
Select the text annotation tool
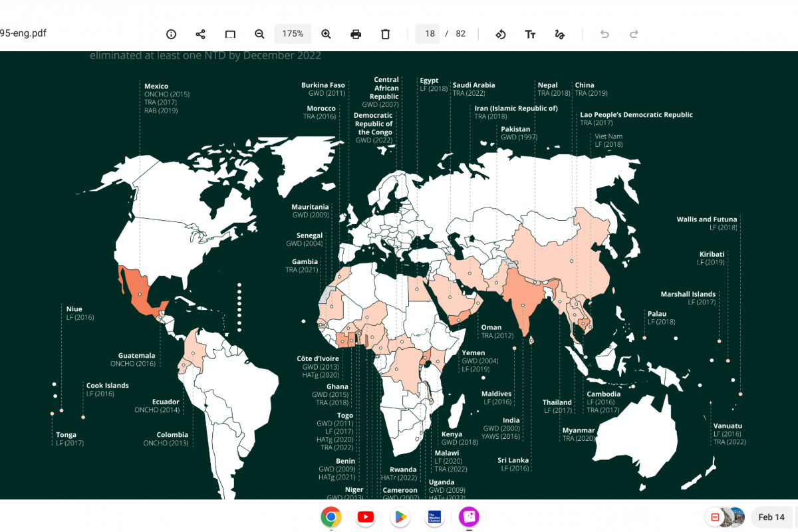pyautogui.click(x=530, y=34)
